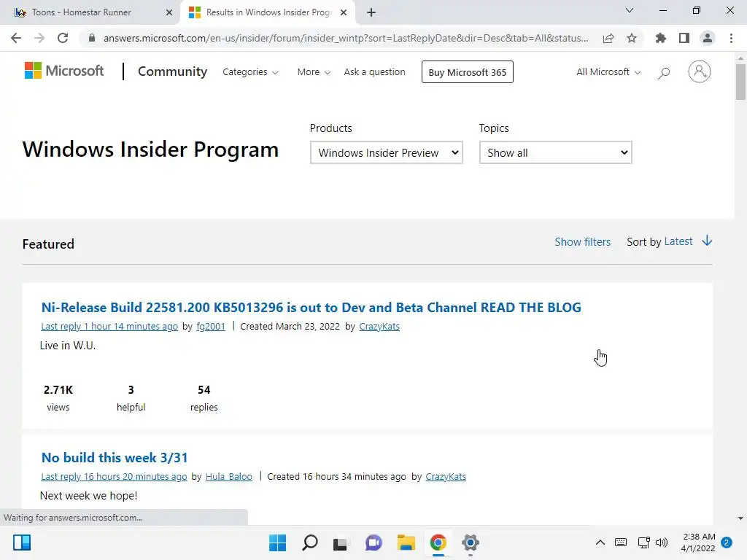The image size is (747, 560).
Task: Open Task View on the taskbar
Action: 340,542
